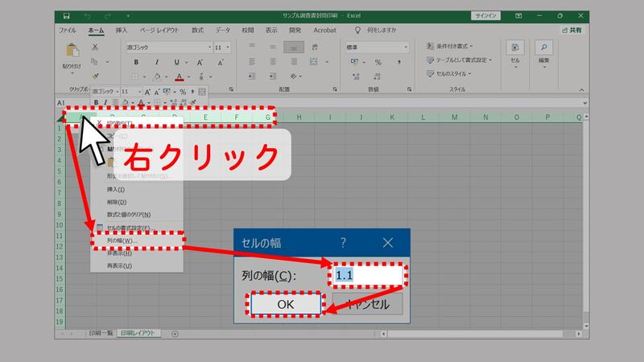644x362 pixels.
Task: Click the Copy icon in clipboard group
Action: 94,62
